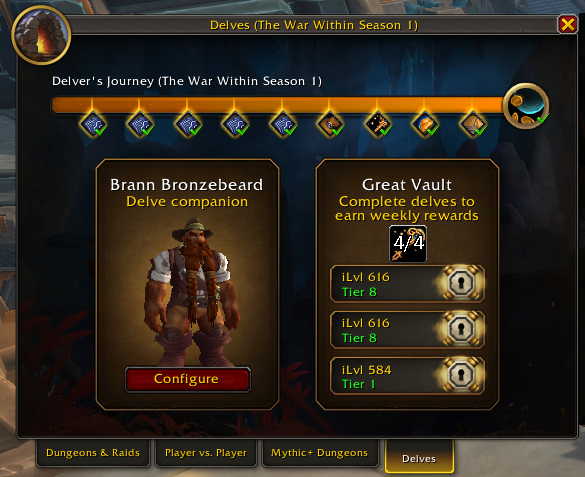Click the first Delver's Journey reward icon
The image size is (585, 477).
[x=93, y=124]
